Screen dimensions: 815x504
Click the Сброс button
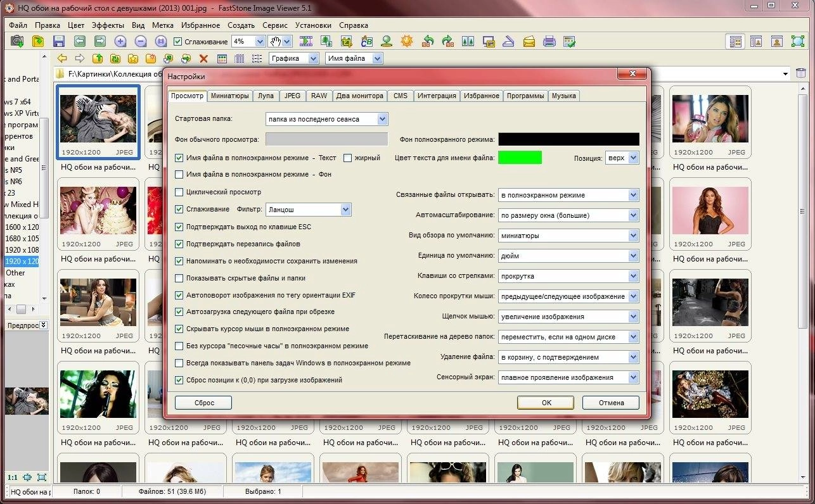(x=203, y=403)
